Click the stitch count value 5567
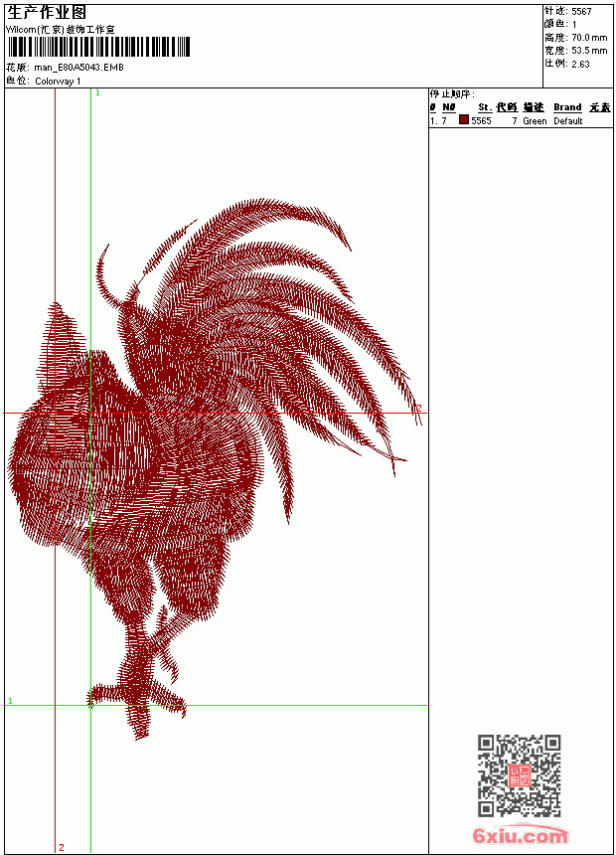The height and width of the screenshot is (855, 616). 581,12
